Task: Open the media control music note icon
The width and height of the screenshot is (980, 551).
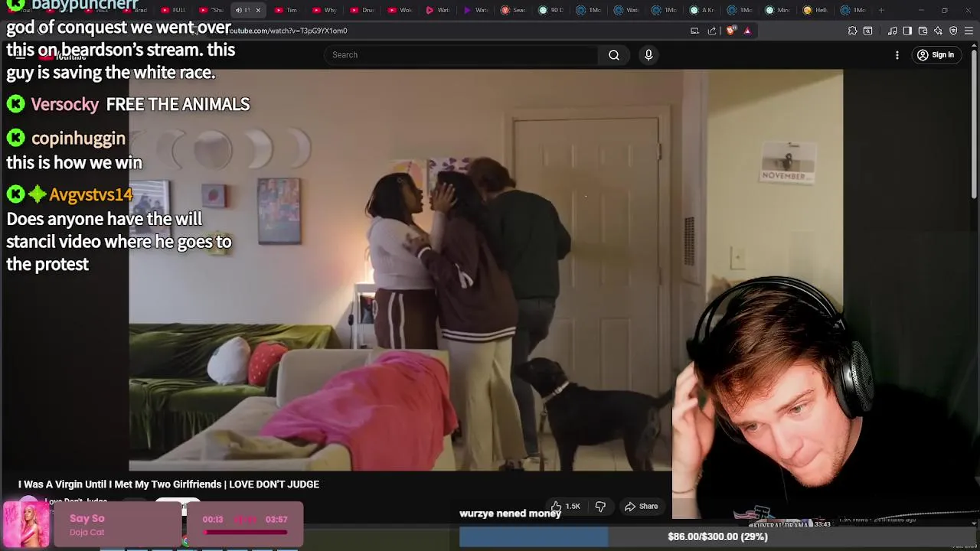Action: click(x=892, y=31)
